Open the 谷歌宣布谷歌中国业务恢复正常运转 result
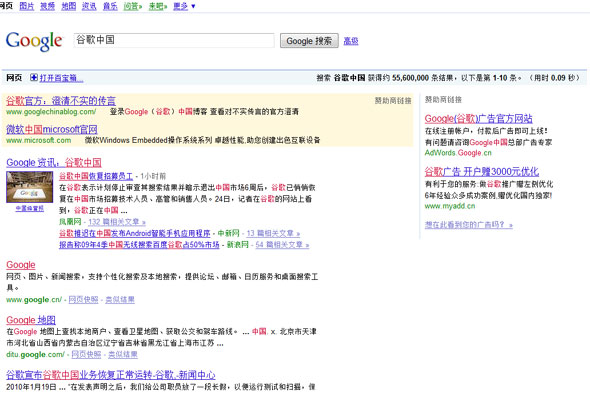Screen dimensions: 590x393 pos(111,375)
